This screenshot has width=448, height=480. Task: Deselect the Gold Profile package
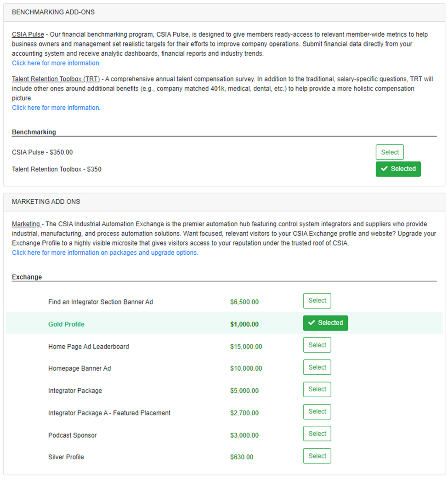325,323
